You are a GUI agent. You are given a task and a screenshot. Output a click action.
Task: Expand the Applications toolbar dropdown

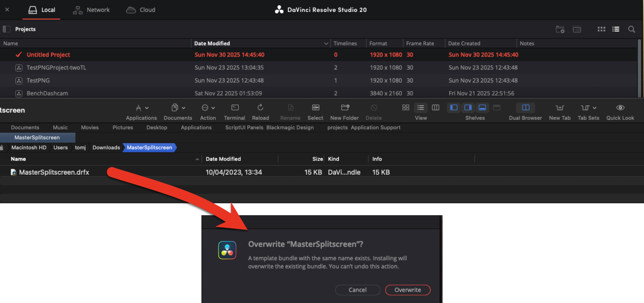pyautogui.click(x=147, y=108)
